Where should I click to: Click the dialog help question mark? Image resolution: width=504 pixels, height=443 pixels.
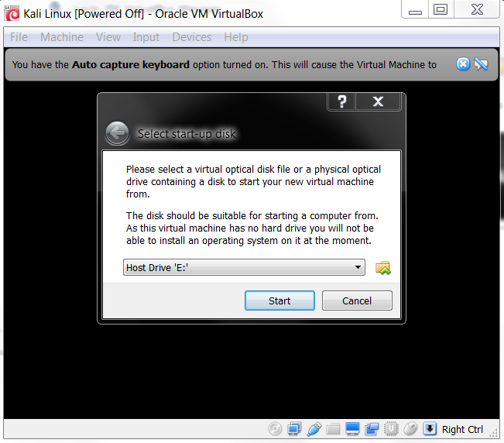341,101
